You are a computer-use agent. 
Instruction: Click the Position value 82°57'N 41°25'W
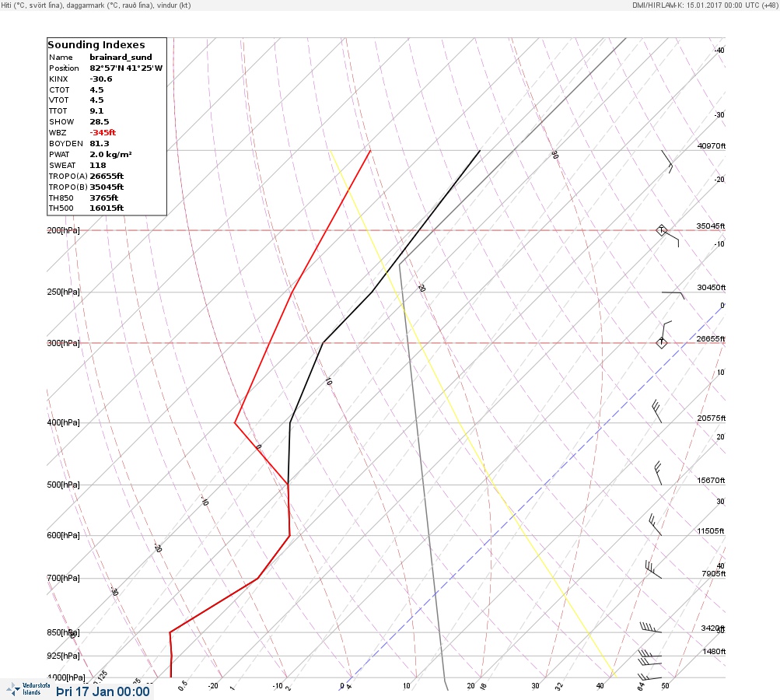point(126,68)
